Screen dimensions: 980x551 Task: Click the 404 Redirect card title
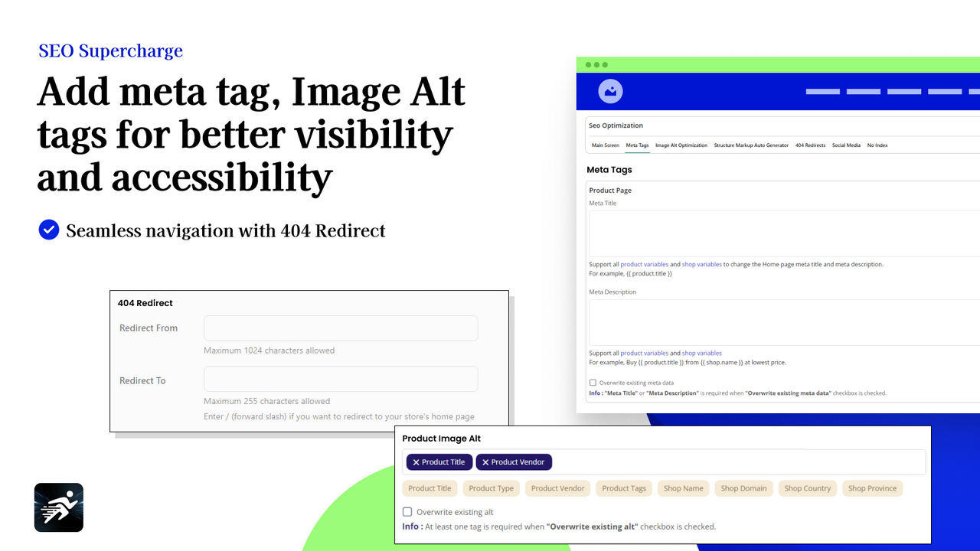[x=145, y=303]
